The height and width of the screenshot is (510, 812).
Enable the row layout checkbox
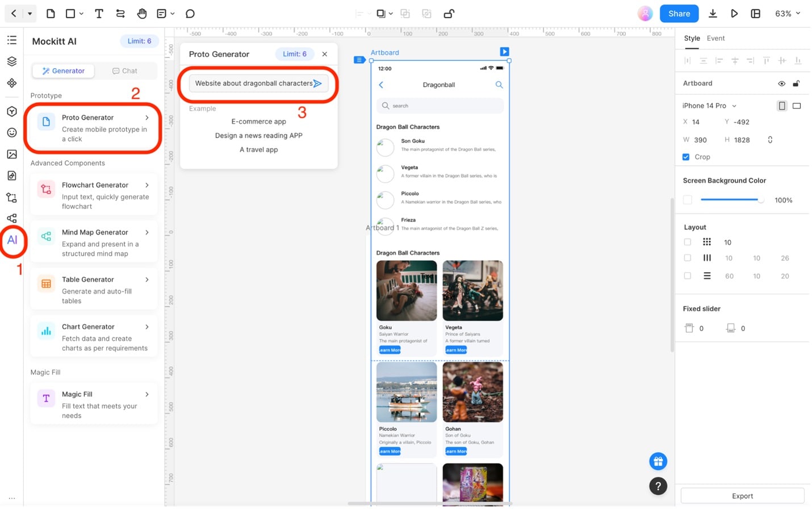(688, 276)
